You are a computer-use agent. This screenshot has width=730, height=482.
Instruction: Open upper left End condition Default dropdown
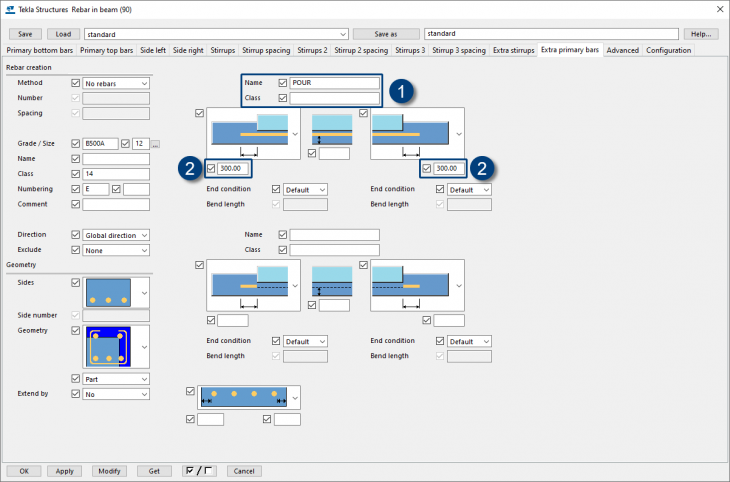[x=305, y=190]
